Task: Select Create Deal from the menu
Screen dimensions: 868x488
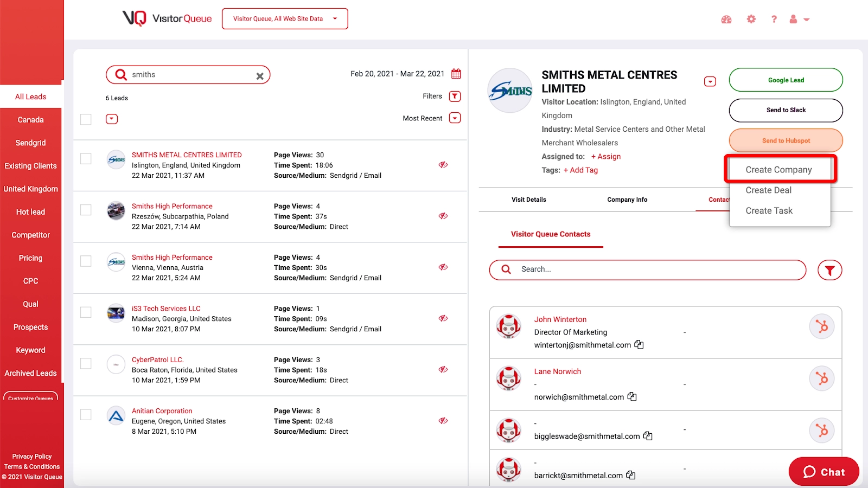Action: click(768, 190)
